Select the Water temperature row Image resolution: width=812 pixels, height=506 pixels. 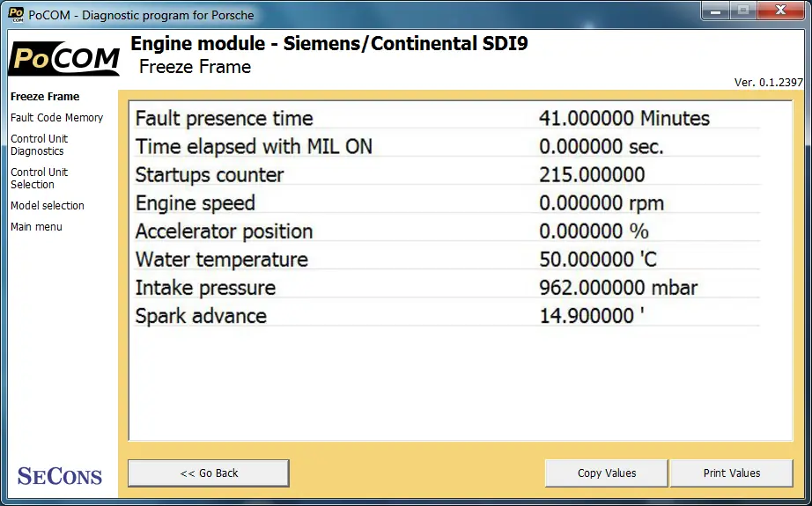pos(447,260)
